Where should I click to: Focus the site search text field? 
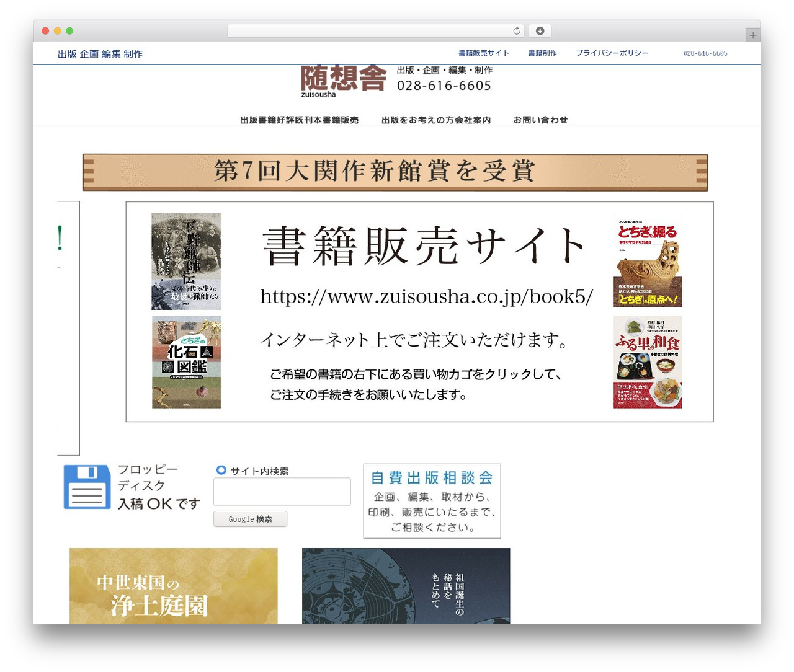coord(282,492)
